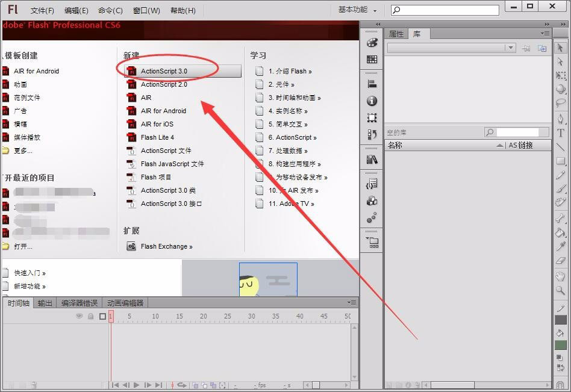Screen dimensions: 571x392
Task: Open 命令(C) menu
Action: click(110, 11)
